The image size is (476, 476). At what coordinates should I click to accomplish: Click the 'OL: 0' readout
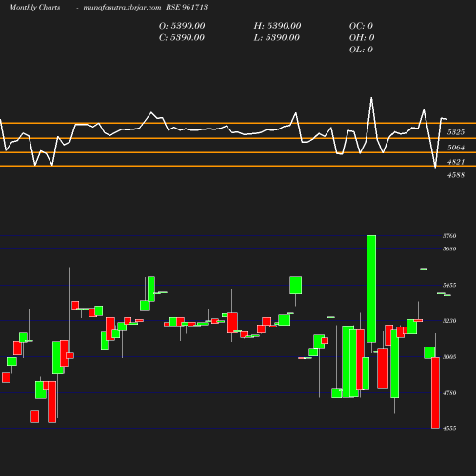[361, 50]
